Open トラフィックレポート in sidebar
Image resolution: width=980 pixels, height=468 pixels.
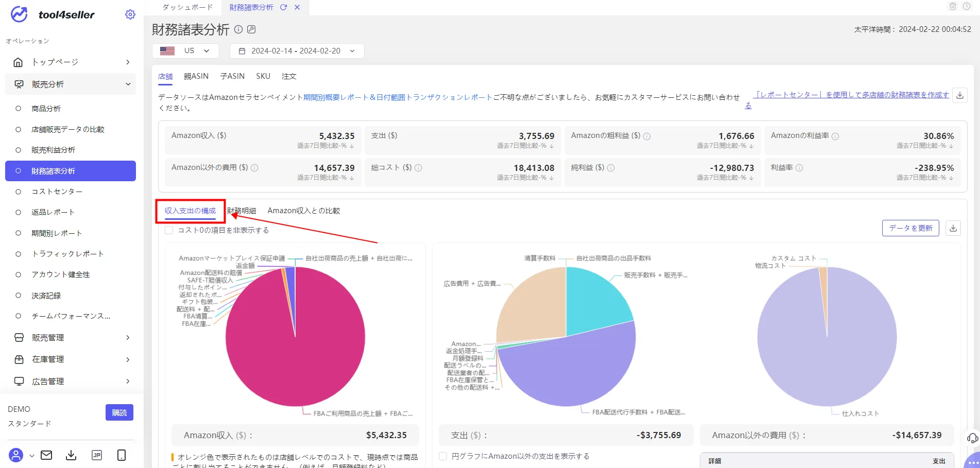click(68, 254)
